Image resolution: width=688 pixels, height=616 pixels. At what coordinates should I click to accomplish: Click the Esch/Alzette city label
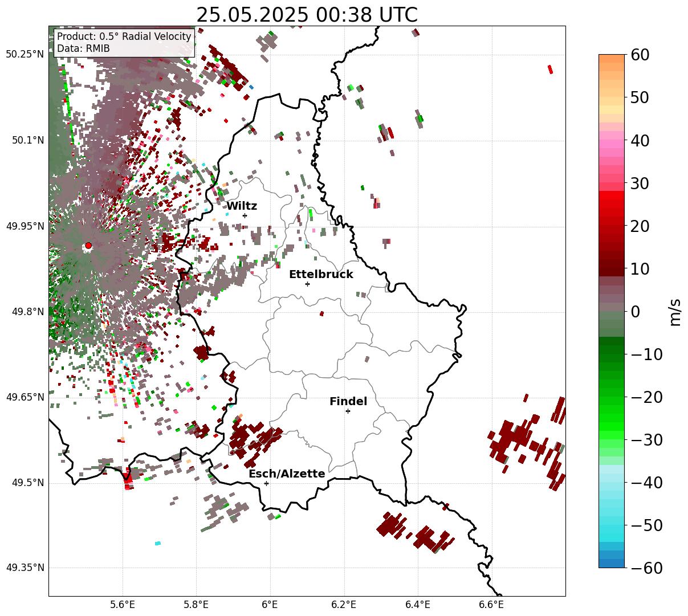click(287, 474)
